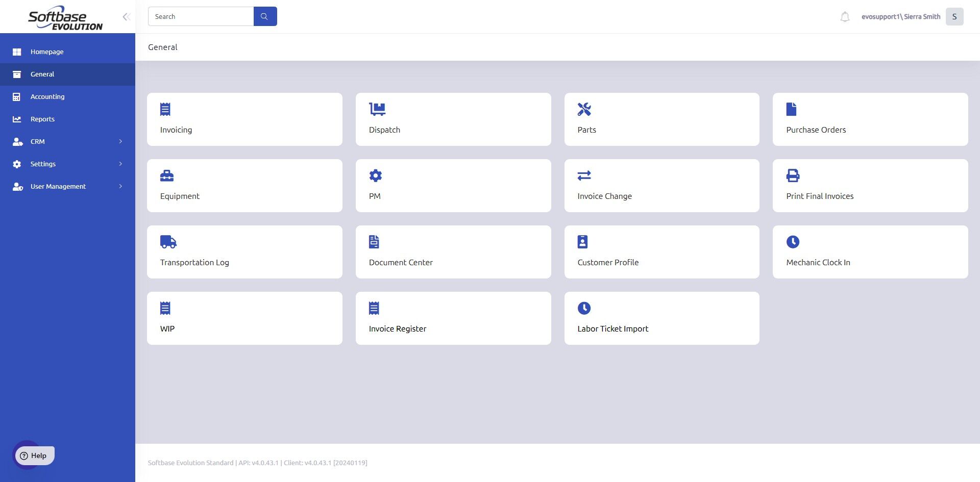Screen dimensions: 980x482
Task: Open the Customer Profile tile
Action: click(x=661, y=252)
